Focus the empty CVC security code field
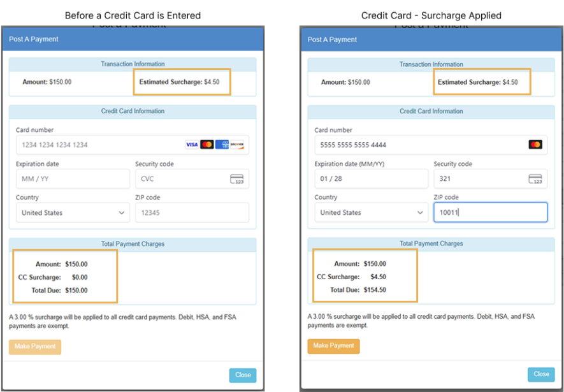564x392 pixels. tap(192, 178)
